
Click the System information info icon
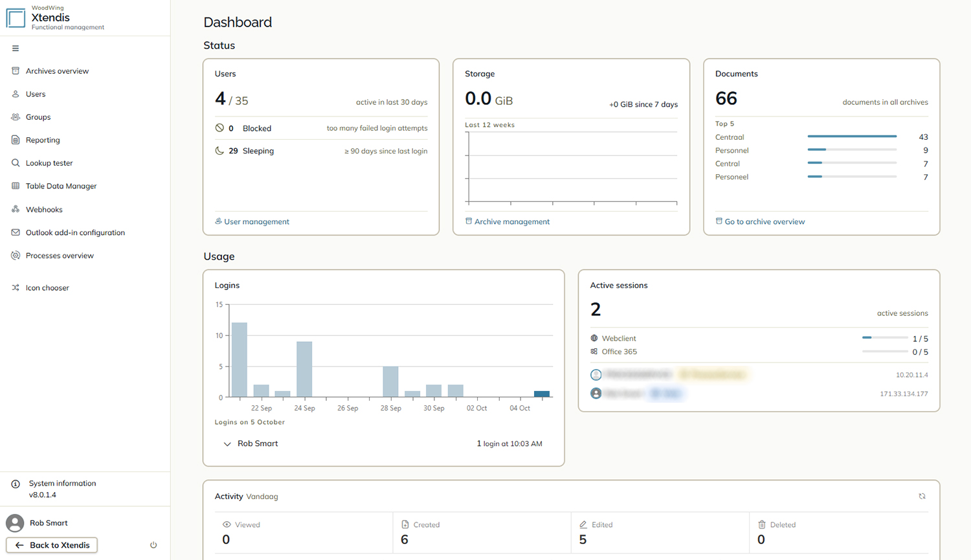[x=16, y=484]
